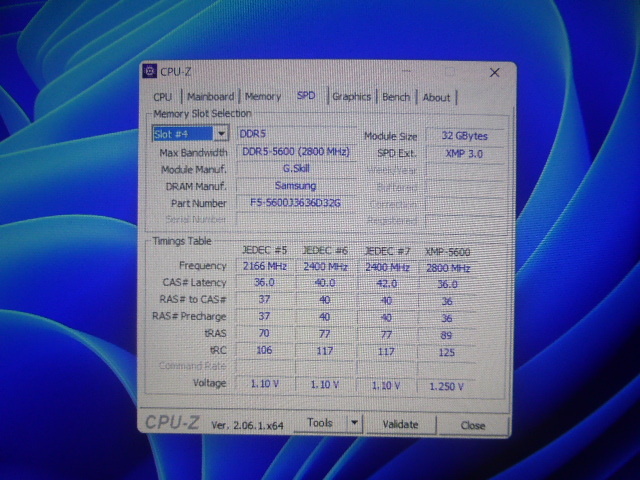Click the JEDEC #5 tRC value 106
The height and width of the screenshot is (480, 640).
coord(264,350)
